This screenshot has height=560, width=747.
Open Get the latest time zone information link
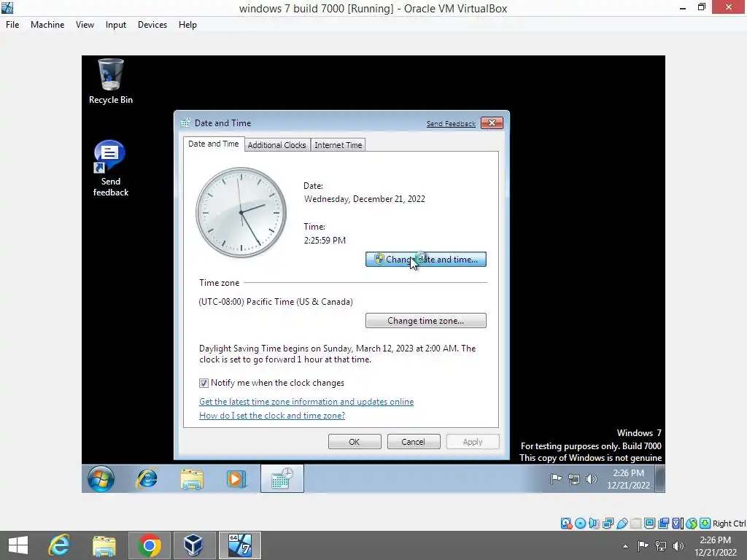tap(306, 402)
